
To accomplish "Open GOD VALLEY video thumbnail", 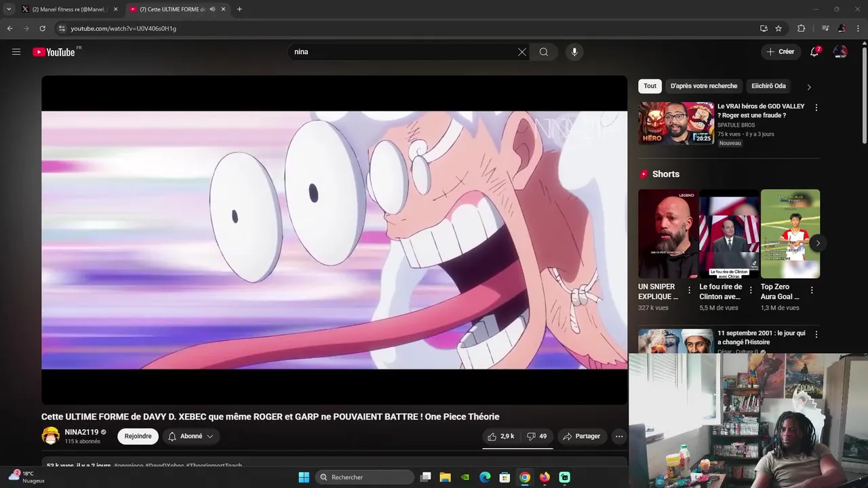I will click(x=676, y=123).
